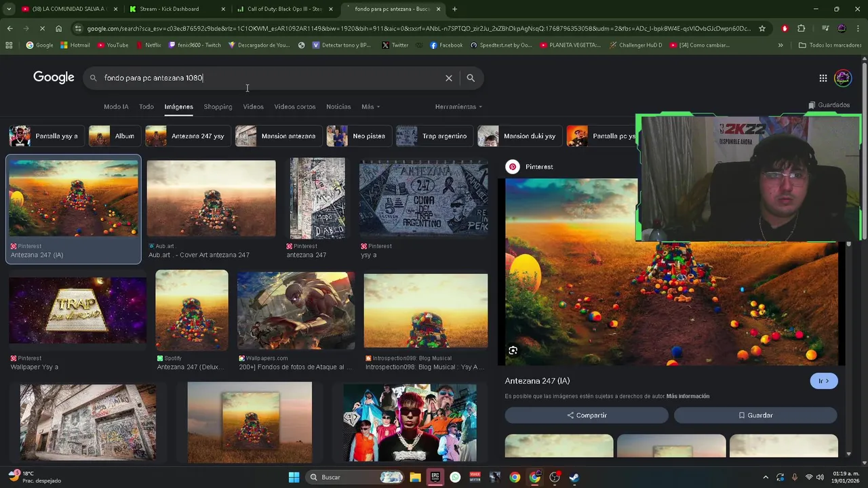Stop loading the page with the X button
Screen dimensions: 868x488
pyautogui.click(x=42, y=28)
